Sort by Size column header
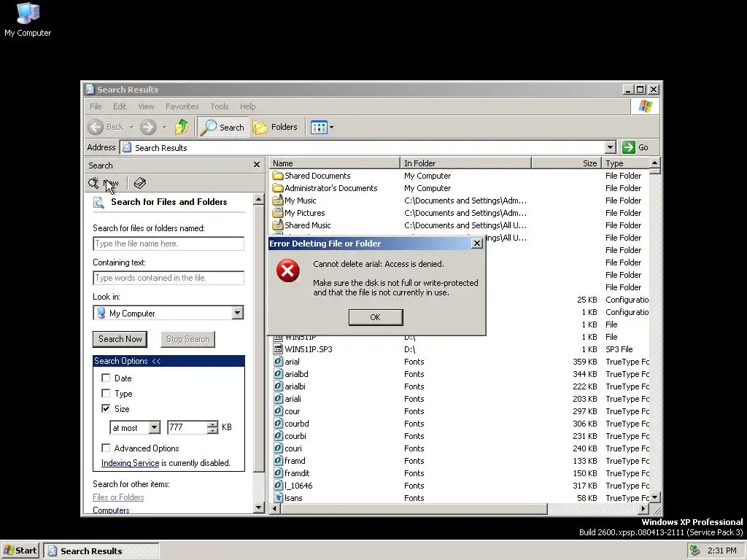This screenshot has width=747, height=560. [566, 163]
